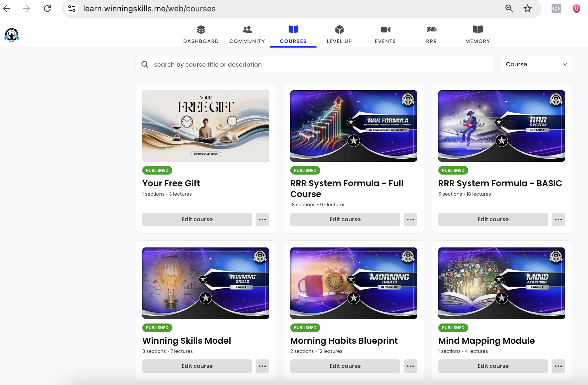Screen dimensions: 588x385
Task: Open the three-dot menu for the RRR System Formula - BASIC course
Action: (558, 220)
